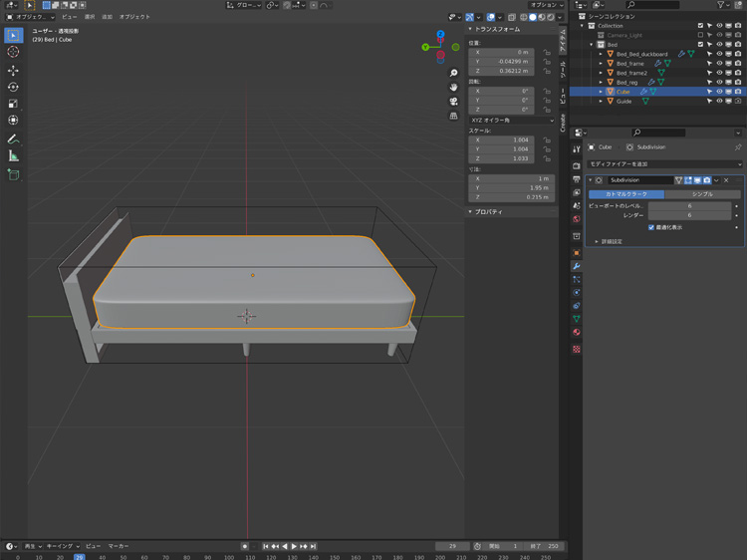Pick the Scale tool
This screenshot has height=560, width=747.
pyautogui.click(x=13, y=104)
